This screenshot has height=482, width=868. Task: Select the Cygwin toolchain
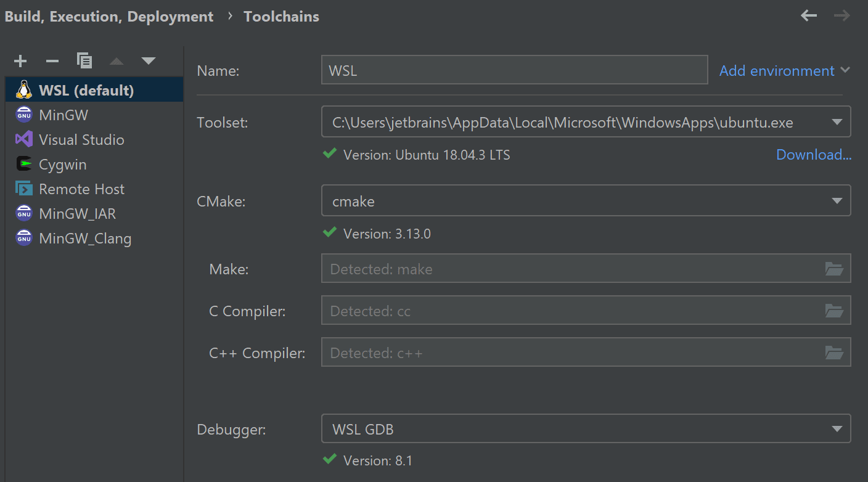click(94, 164)
